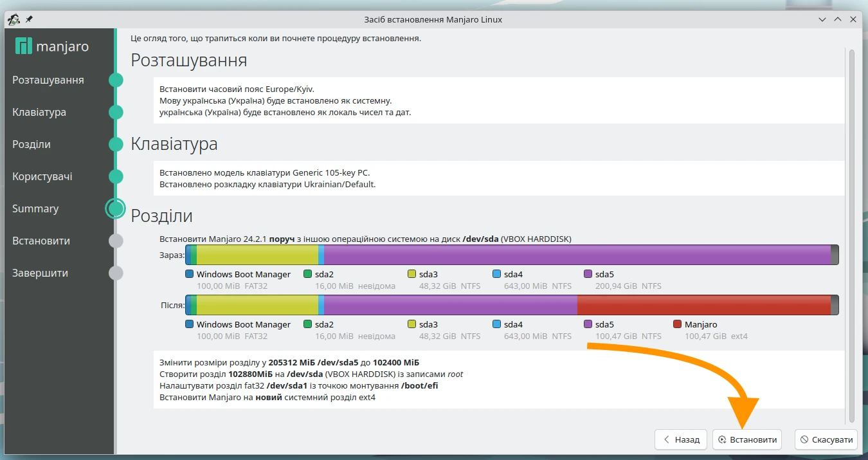Click text 'Встановити часовий пояс Europe/Kyiv.'
Screen dimensions: 868x460
click(x=237, y=89)
